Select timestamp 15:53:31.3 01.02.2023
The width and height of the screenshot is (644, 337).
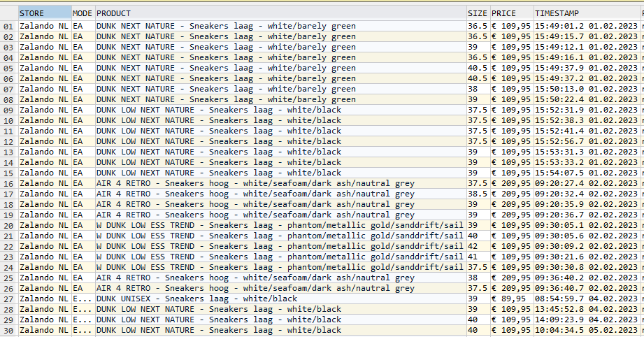pos(587,152)
